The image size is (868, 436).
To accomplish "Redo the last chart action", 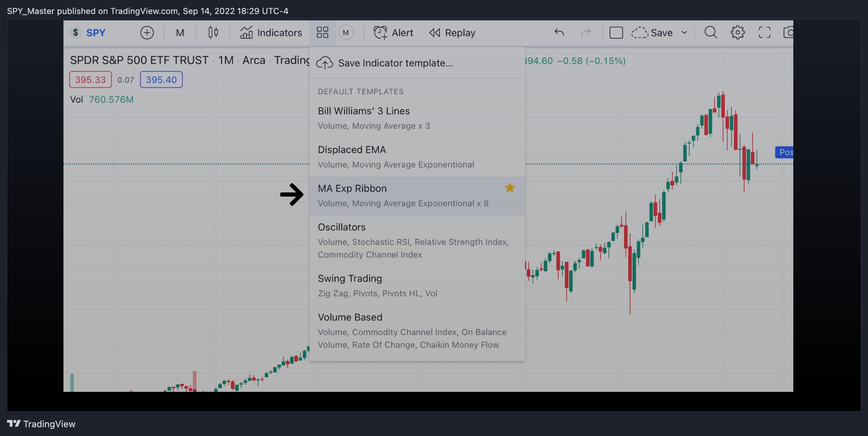I will coord(586,33).
